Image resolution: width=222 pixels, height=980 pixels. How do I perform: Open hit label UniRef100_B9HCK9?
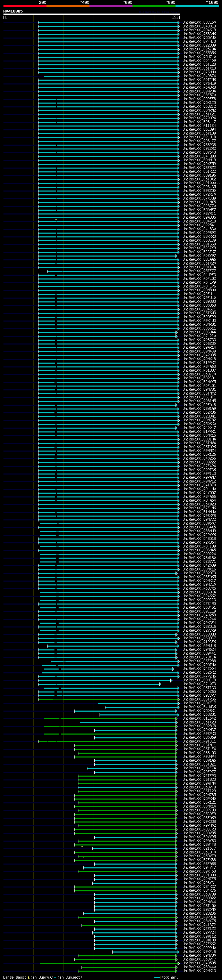click(199, 680)
